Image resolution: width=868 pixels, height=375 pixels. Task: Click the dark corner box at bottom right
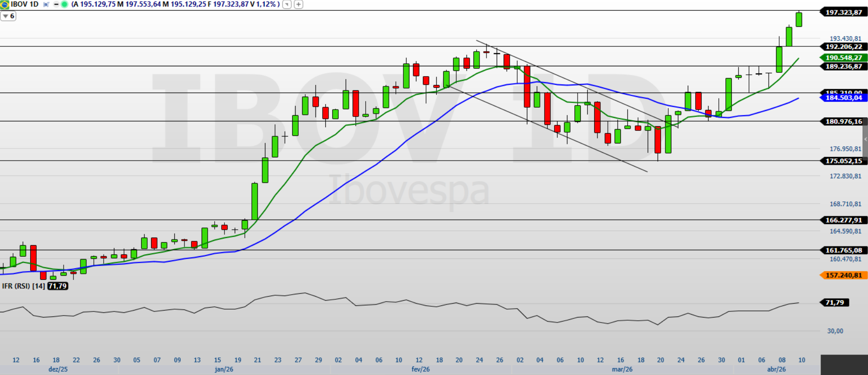(x=844, y=365)
